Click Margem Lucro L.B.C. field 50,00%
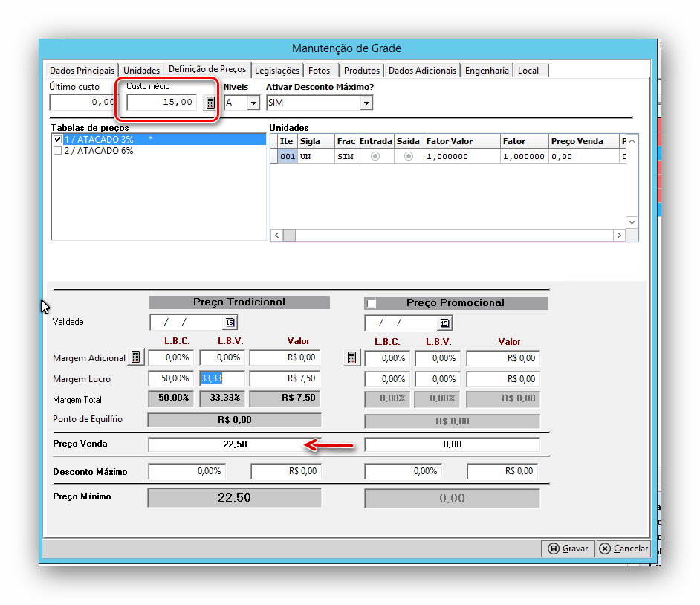This screenshot has width=700, height=605. click(x=171, y=378)
